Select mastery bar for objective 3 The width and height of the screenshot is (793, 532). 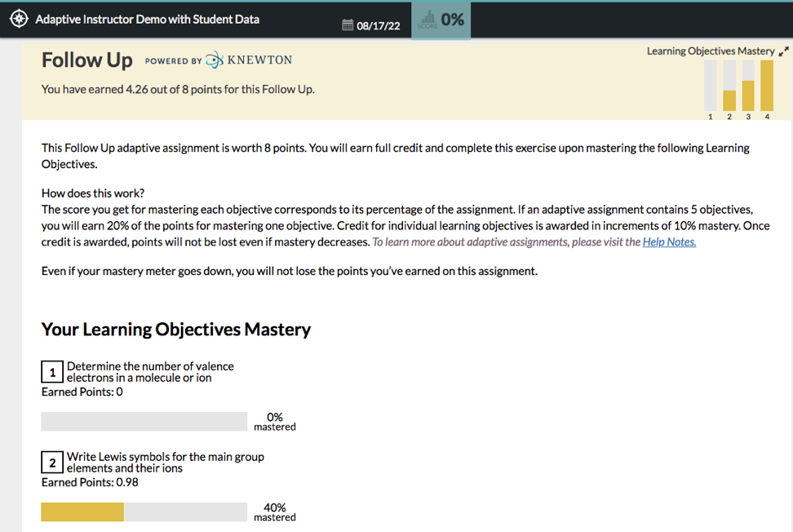click(748, 86)
